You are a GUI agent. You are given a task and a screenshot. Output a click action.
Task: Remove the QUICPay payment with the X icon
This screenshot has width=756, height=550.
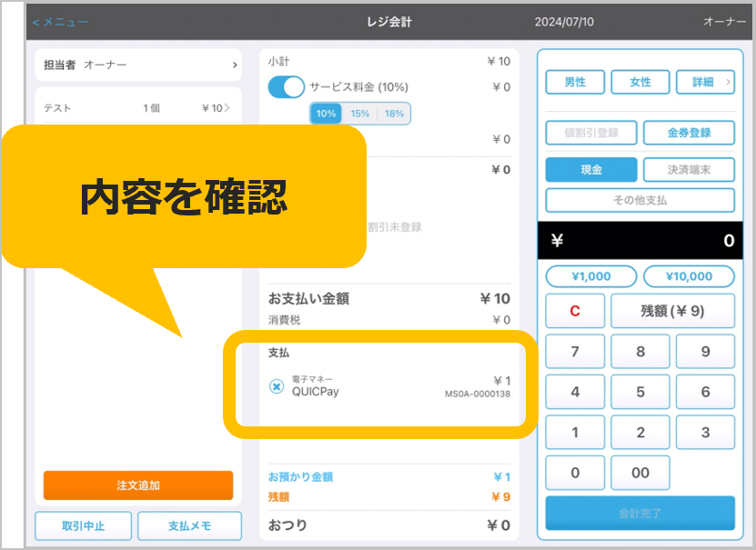click(x=277, y=386)
